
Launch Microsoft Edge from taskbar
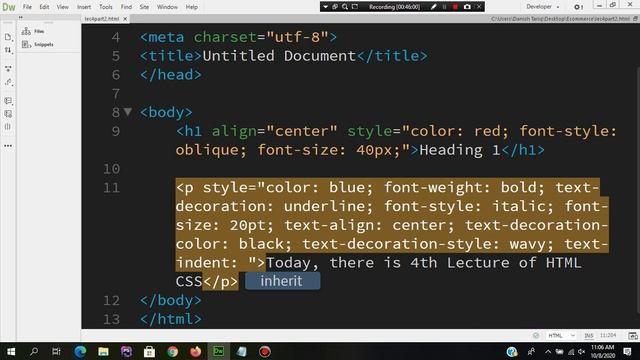[x=80, y=351]
